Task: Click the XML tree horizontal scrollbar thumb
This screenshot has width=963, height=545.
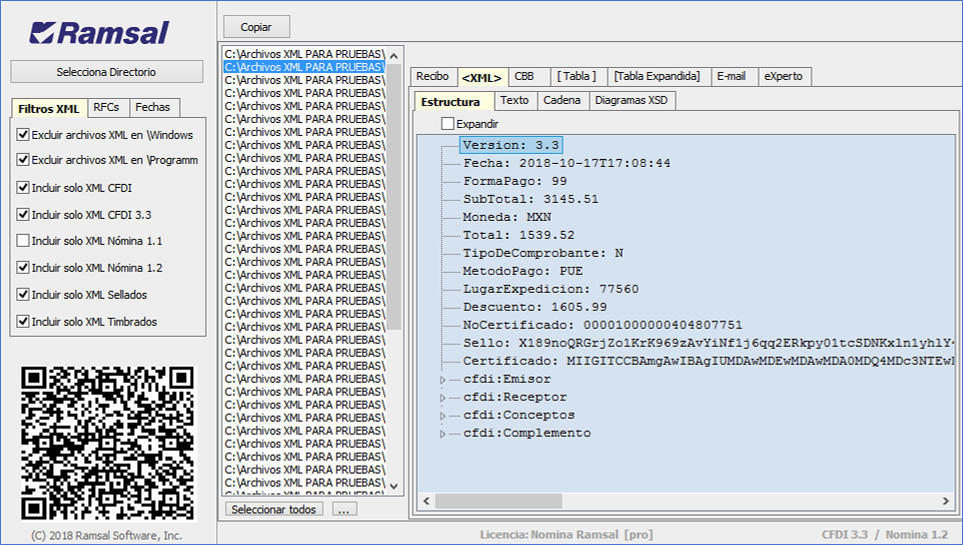Action: coord(498,501)
